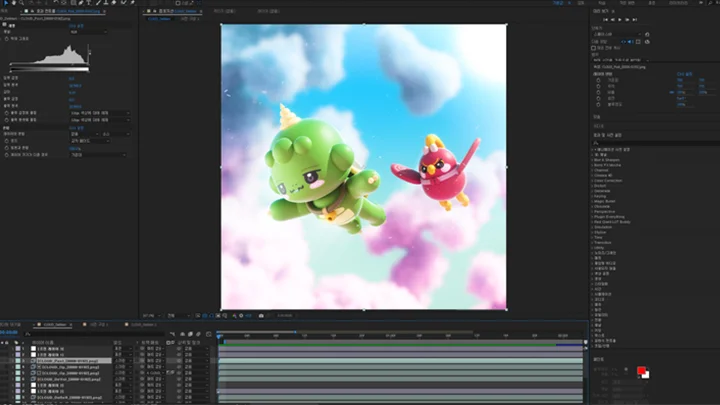Open the RGB channel dropdown in Levels
This screenshot has height=405, width=720.
click(x=88, y=31)
